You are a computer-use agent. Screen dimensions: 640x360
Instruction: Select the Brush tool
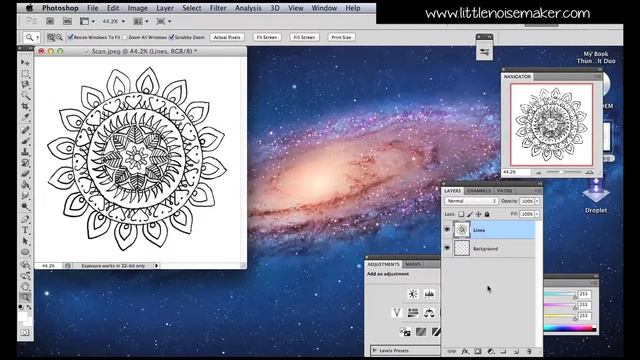pyautogui.click(x=25, y=141)
